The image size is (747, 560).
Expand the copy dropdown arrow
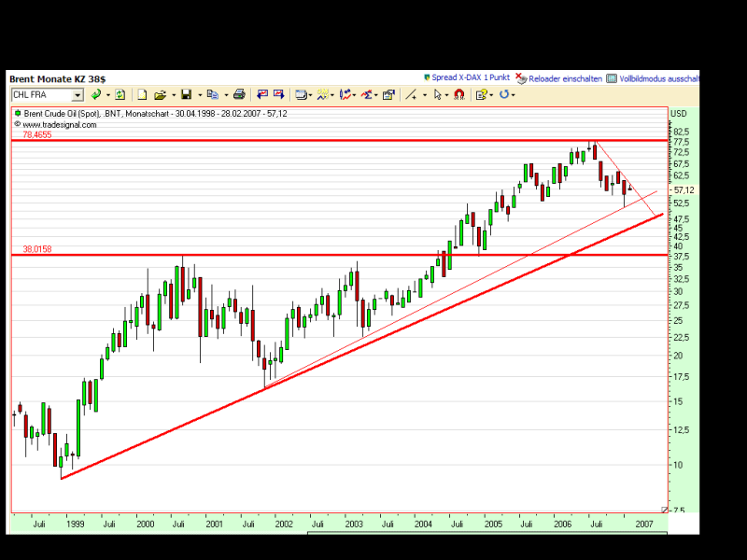(226, 95)
